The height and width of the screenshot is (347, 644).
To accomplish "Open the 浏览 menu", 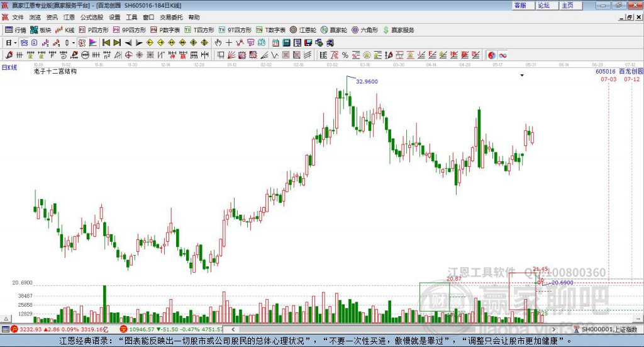I will (x=35, y=17).
